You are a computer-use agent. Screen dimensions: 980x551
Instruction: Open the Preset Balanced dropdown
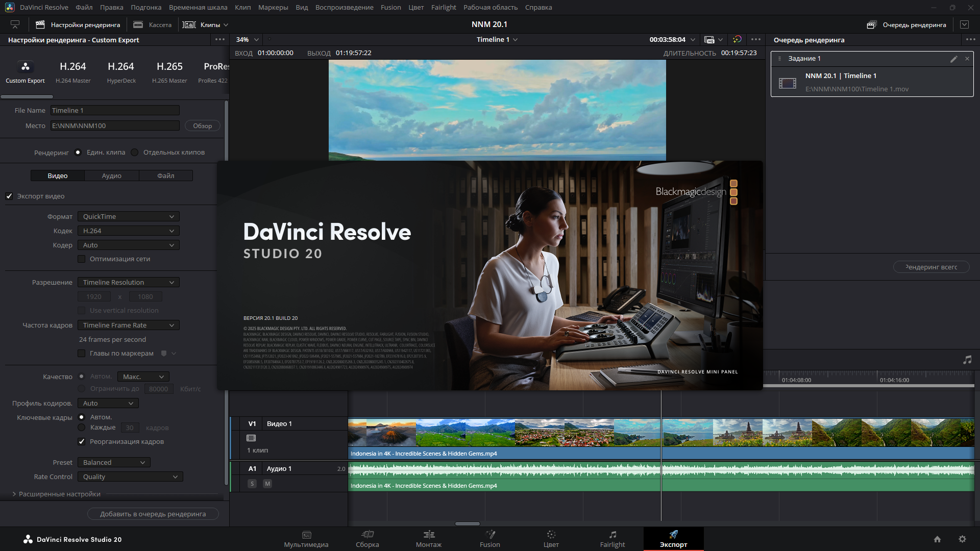coord(114,463)
